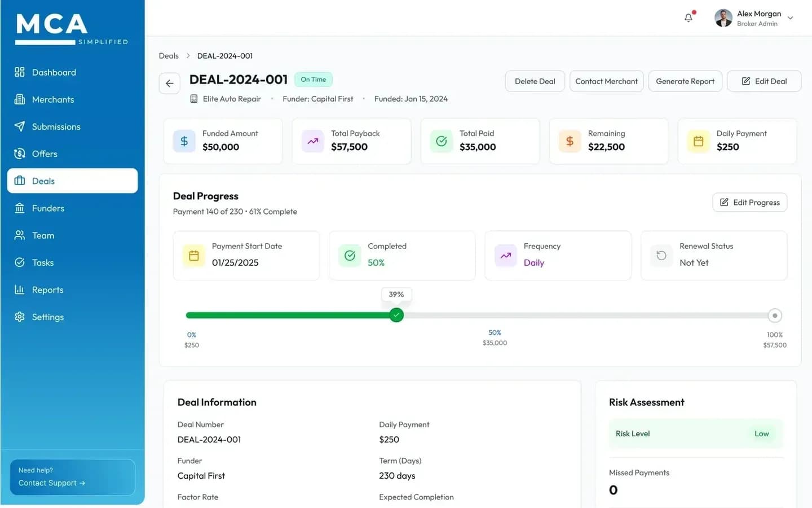Click the Generate Report button
Image resolution: width=812 pixels, height=508 pixels.
pyautogui.click(x=685, y=81)
